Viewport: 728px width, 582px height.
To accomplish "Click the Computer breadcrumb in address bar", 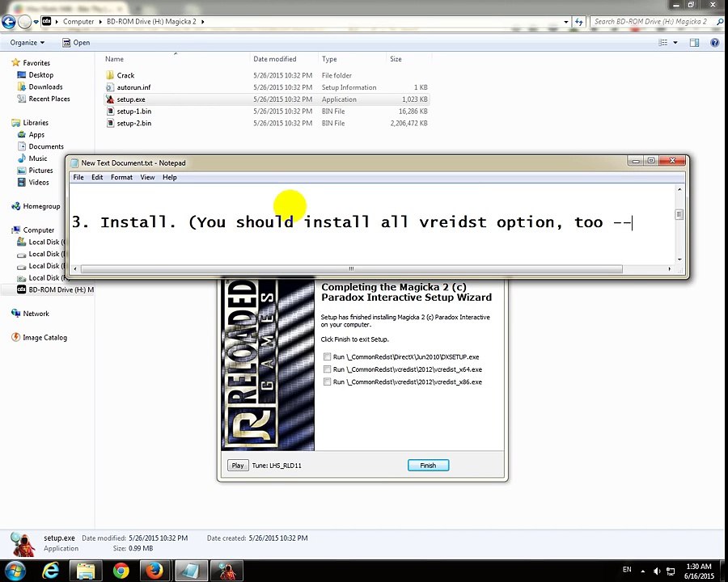I will (x=78, y=21).
